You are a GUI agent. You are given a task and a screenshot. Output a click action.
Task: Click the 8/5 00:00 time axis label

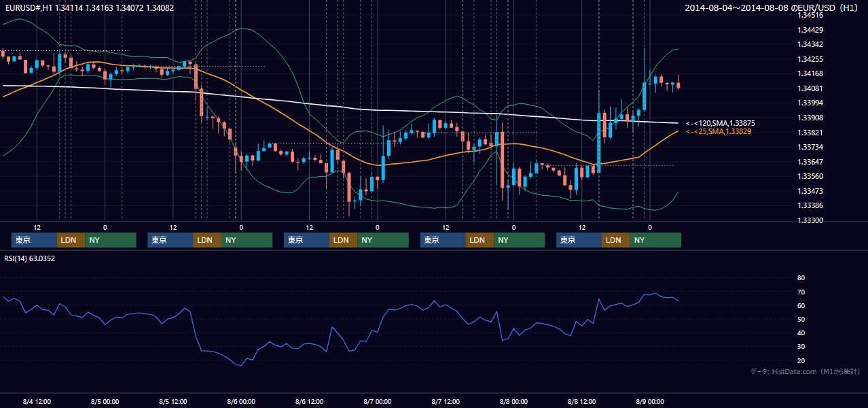105,401
